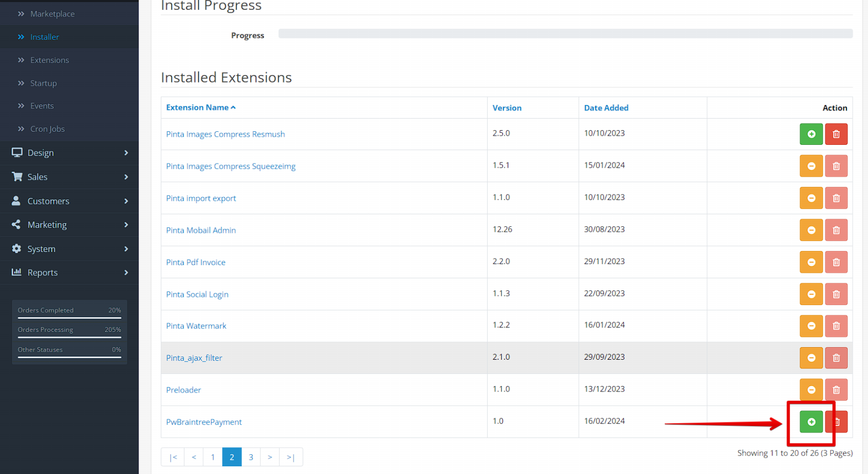Open Pinta Mobail Admin link
The width and height of the screenshot is (868, 474).
point(201,230)
